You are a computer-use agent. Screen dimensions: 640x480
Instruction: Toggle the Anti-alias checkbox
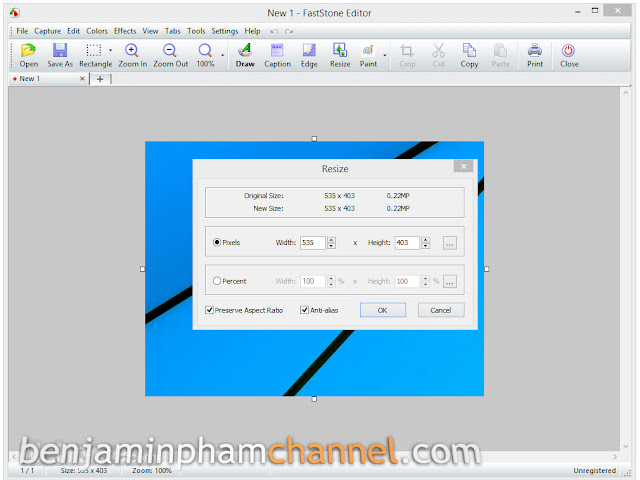pyautogui.click(x=304, y=310)
